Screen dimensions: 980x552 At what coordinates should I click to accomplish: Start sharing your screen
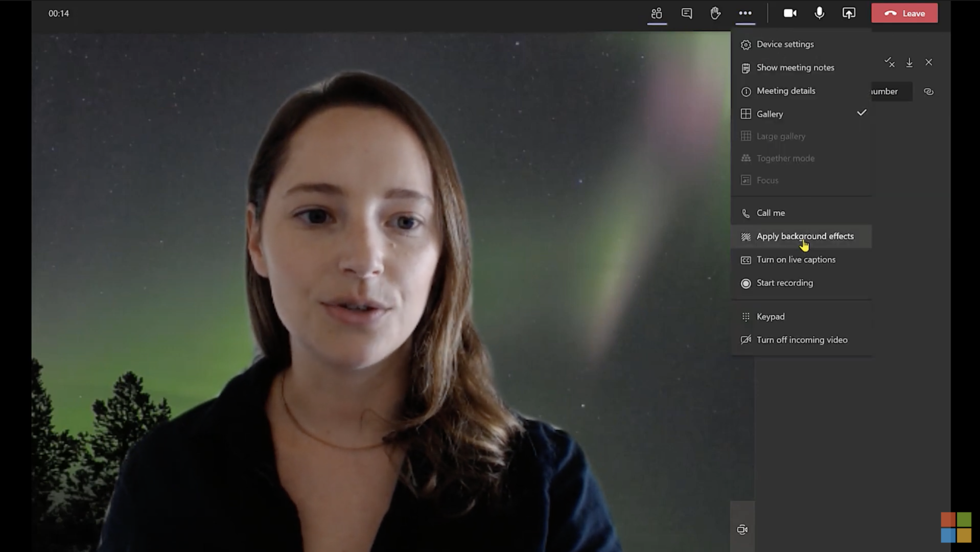point(849,13)
